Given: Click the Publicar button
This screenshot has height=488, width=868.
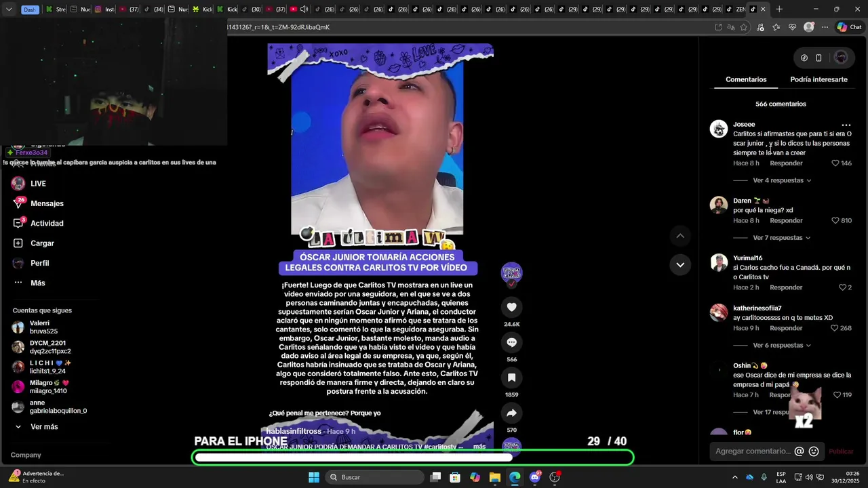Looking at the screenshot, I should [841, 451].
